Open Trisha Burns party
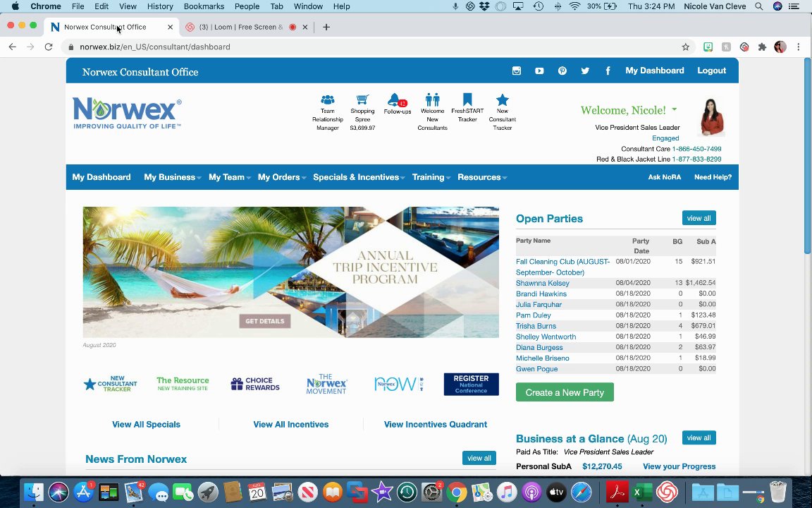 click(536, 326)
